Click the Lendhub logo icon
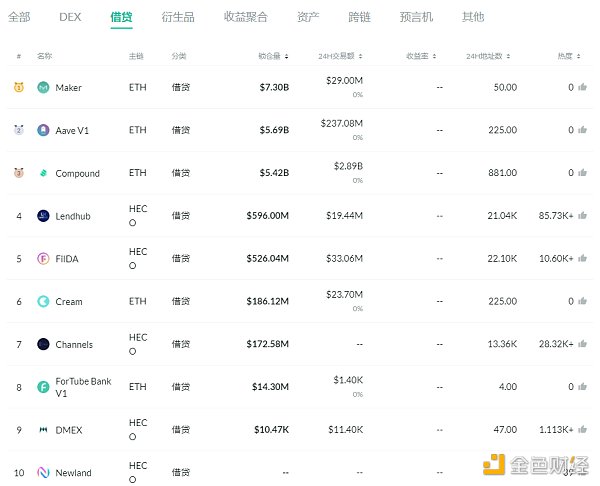Screen dimensions: 600x486 point(44,216)
